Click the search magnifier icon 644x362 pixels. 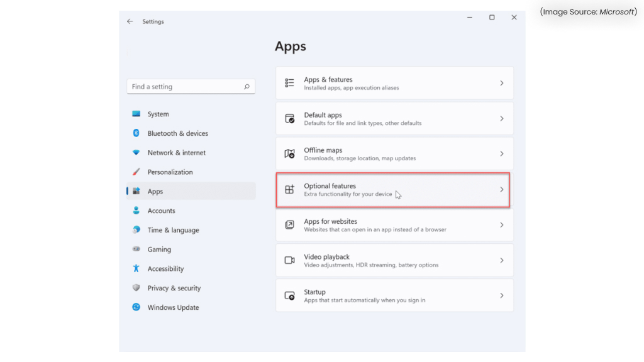(247, 87)
